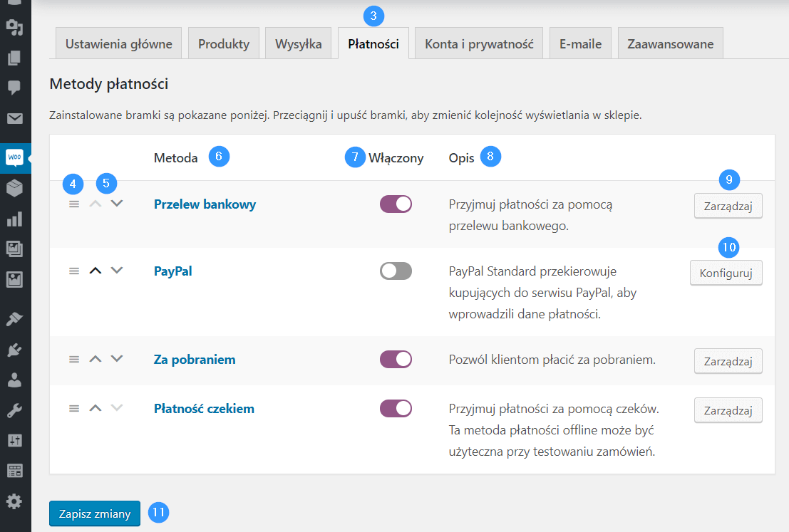Open the Konta i prywatność tab
Viewport: 789px width, 532px height.
point(479,43)
